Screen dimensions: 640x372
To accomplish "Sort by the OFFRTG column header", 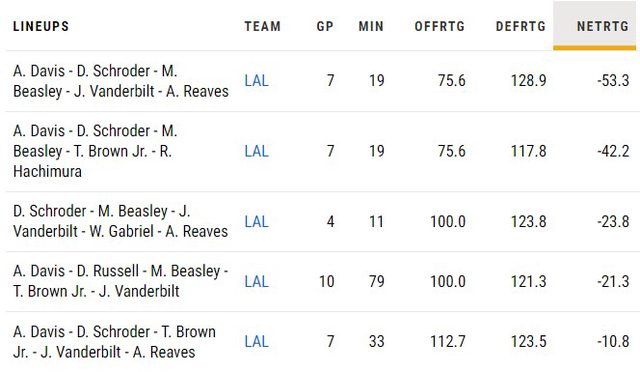I will point(440,27).
